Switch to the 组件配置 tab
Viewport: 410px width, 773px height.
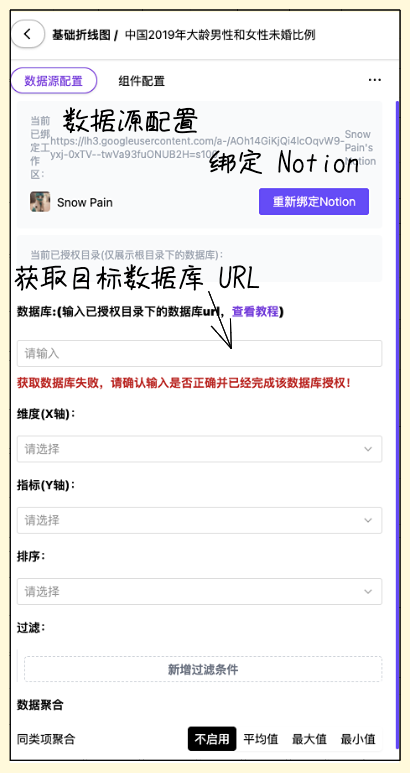(141, 81)
